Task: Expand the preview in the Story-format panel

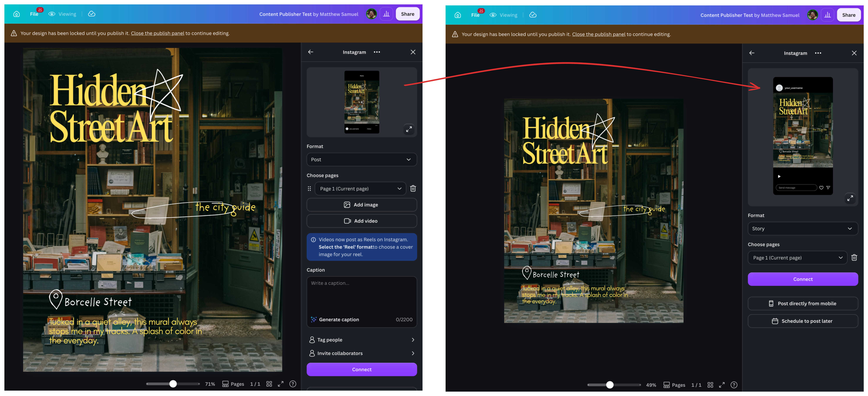Action: [x=850, y=198]
